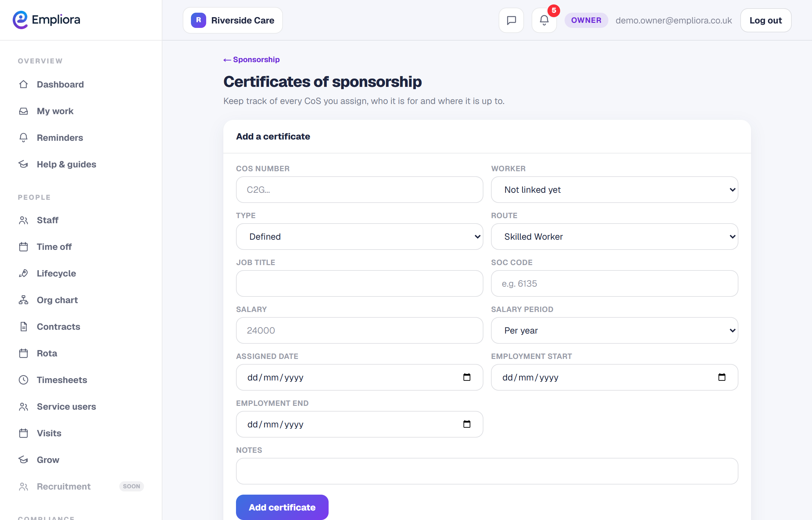Click the Empliora logo
The height and width of the screenshot is (520, 812).
46,20
